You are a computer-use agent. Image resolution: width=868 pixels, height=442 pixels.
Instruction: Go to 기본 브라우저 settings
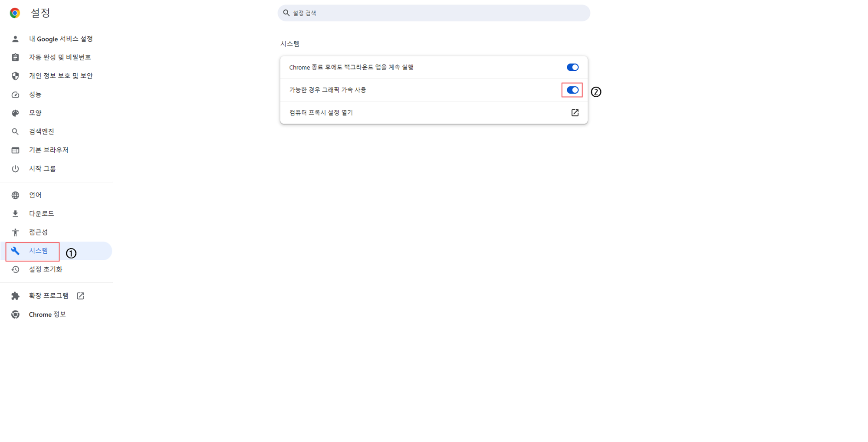49,150
